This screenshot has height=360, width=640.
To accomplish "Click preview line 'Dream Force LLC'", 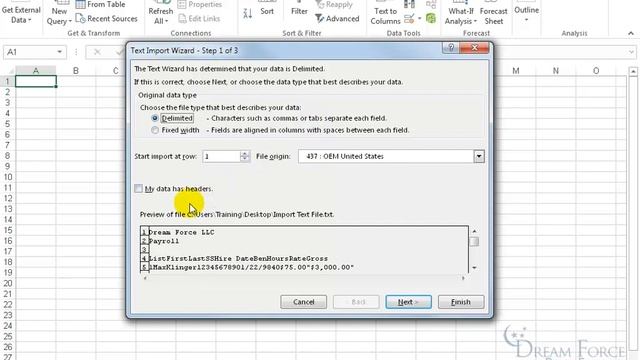I will (181, 232).
